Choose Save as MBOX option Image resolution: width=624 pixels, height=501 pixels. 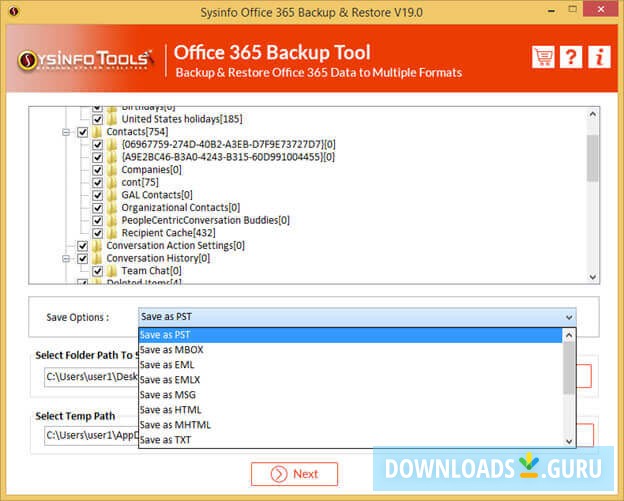(x=350, y=350)
